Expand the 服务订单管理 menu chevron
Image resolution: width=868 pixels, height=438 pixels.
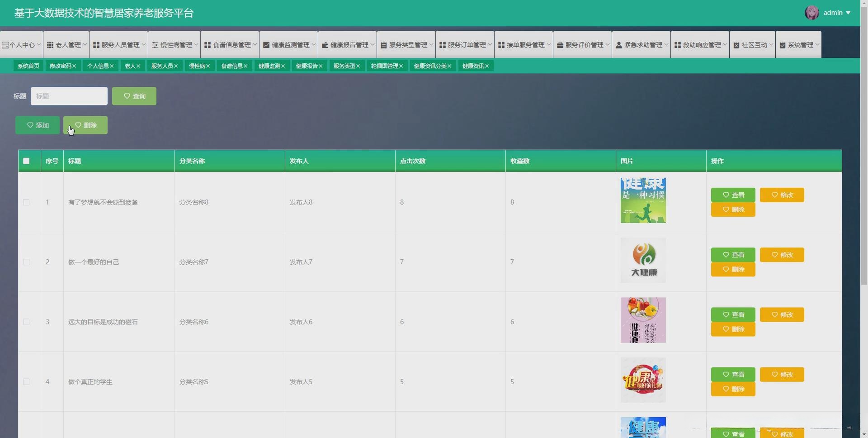[490, 44]
